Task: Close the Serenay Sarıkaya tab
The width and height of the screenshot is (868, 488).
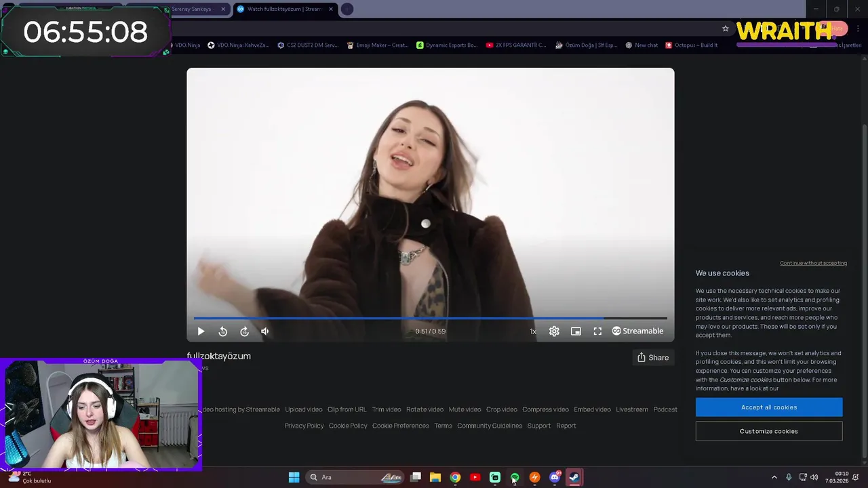Action: click(x=223, y=9)
